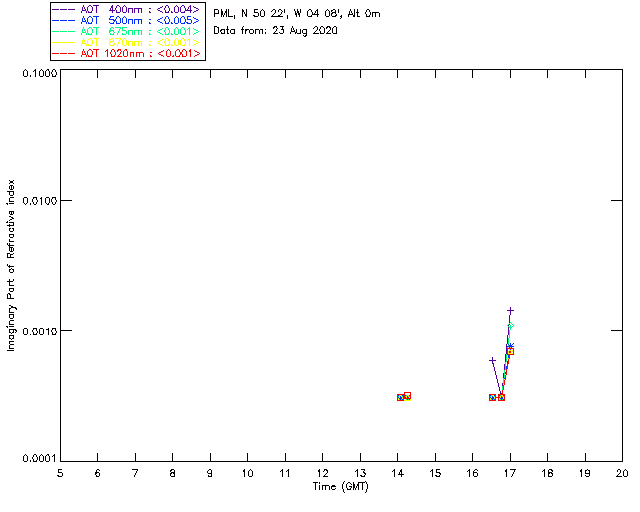Click the x-axis tick label 17
640x512 pixels.
pos(510,473)
